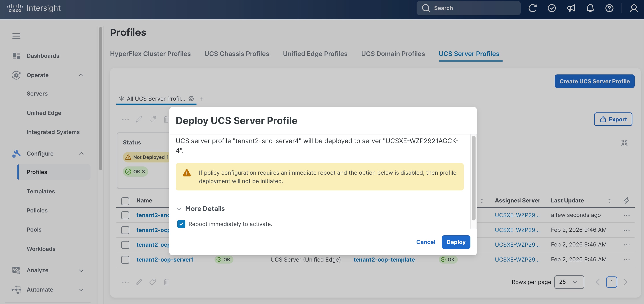Image resolution: width=644 pixels, height=304 pixels.
Task: Filter by the Not Deployed 1 status badge
Action: (x=146, y=157)
